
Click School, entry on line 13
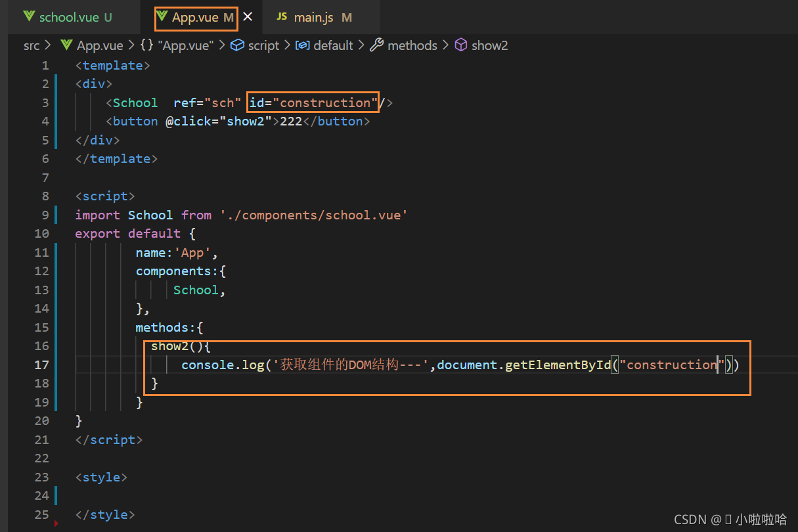[200, 290]
